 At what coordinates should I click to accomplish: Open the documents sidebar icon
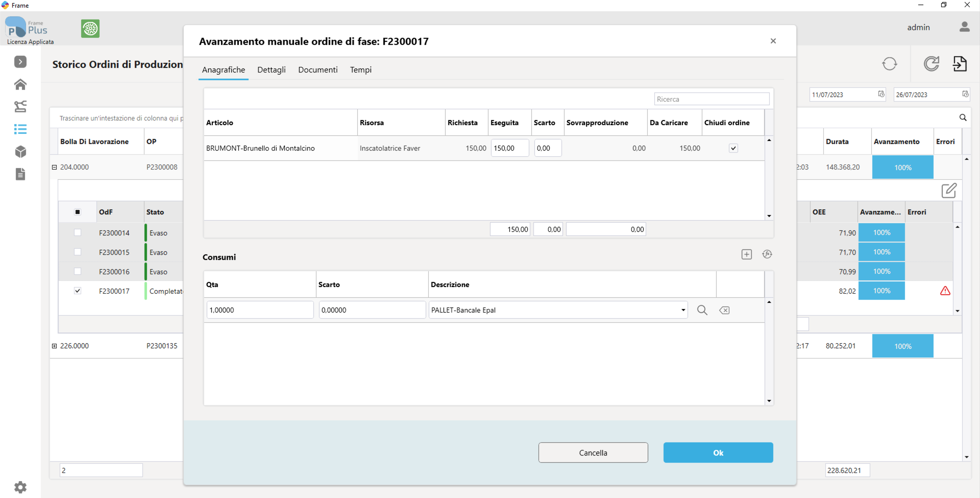pyautogui.click(x=20, y=174)
